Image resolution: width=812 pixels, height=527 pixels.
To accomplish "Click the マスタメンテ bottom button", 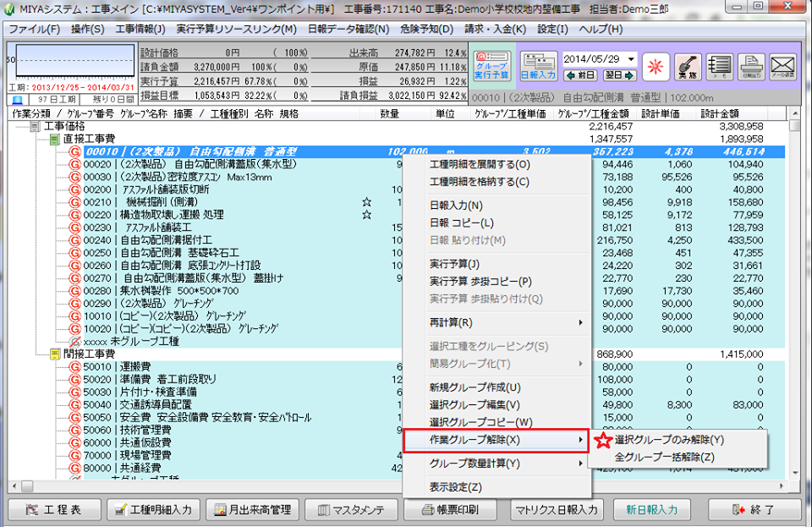I will 352,510.
